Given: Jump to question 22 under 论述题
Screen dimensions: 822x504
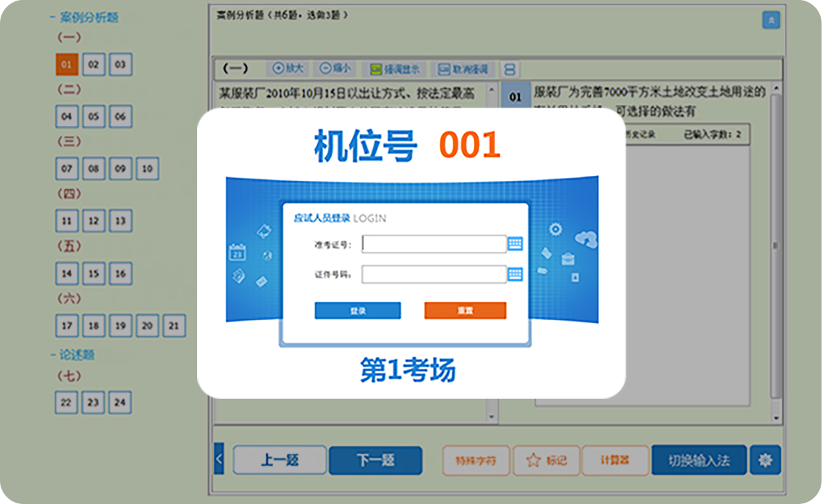Looking at the screenshot, I should click(66, 402).
